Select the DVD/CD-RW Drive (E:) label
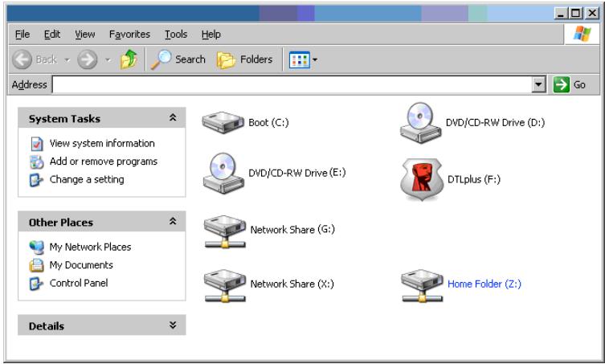Screen dimensions: 605x364 [x=297, y=173]
